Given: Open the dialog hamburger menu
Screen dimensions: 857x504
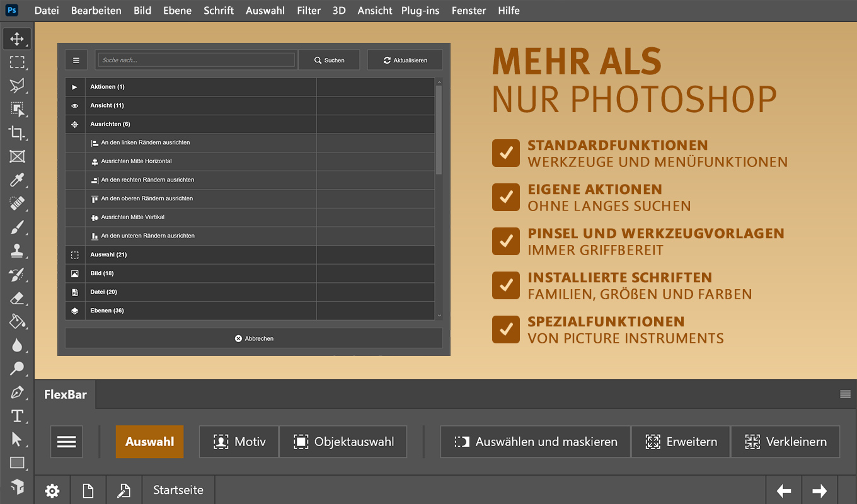Looking at the screenshot, I should [76, 60].
